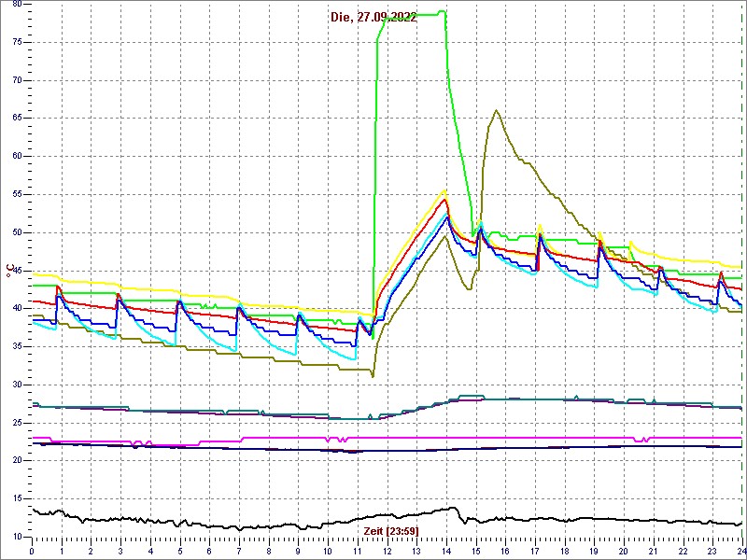Image resolution: width=747 pixels, height=560 pixels.
Task: Click hour '11' on the time axis
Action: point(358,552)
